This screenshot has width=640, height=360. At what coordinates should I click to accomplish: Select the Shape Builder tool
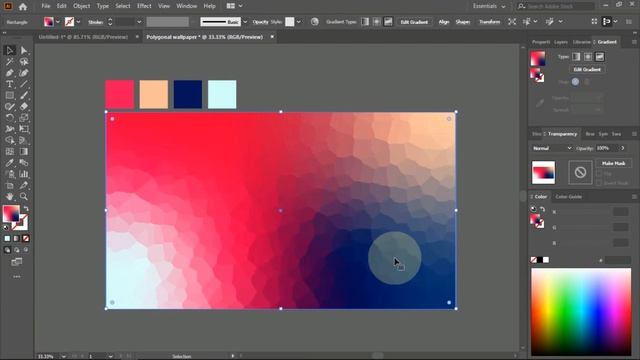[x=9, y=140]
